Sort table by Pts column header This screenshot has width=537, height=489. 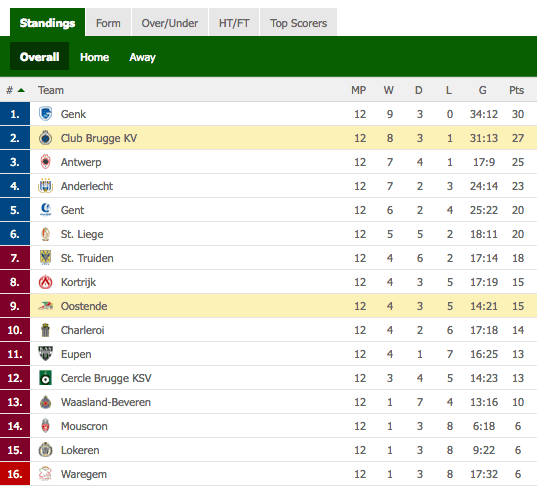516,90
